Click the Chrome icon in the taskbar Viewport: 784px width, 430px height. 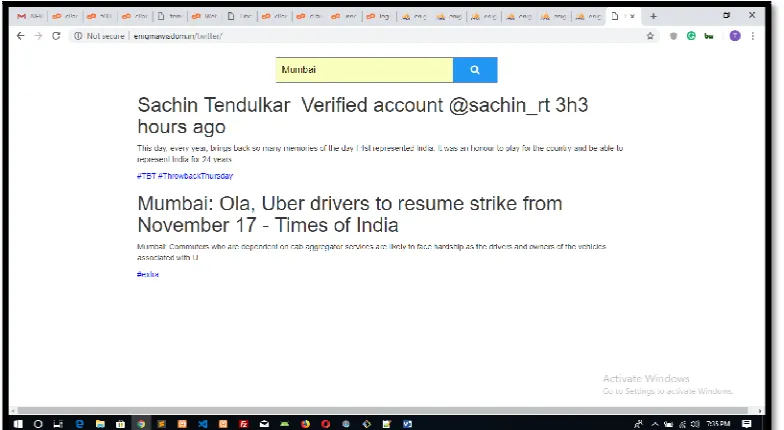pyautogui.click(x=141, y=424)
